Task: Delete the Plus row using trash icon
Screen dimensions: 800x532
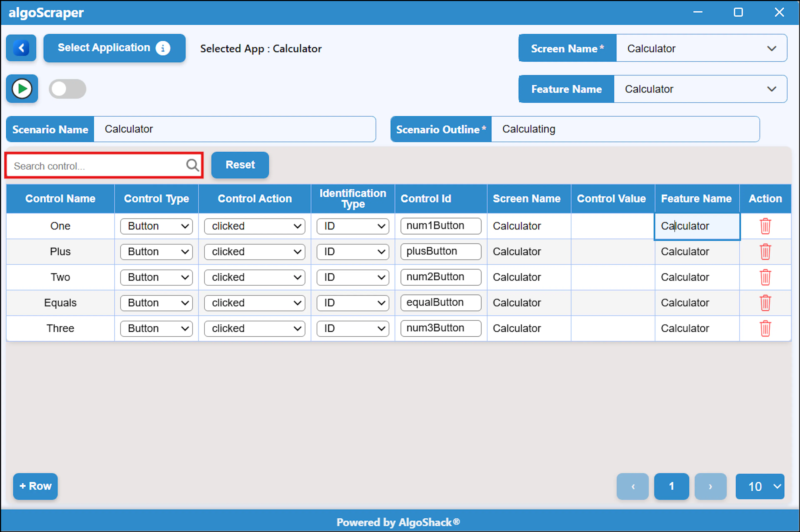Action: [x=765, y=252]
